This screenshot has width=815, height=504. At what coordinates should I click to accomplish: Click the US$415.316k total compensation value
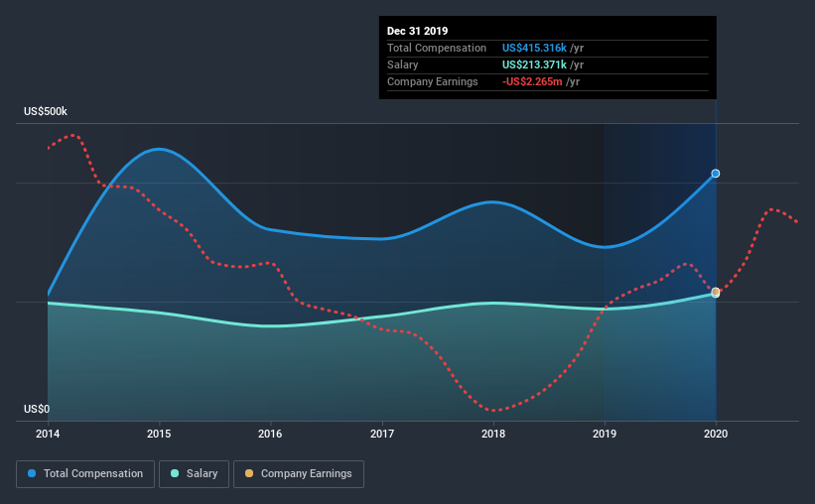[x=534, y=49]
